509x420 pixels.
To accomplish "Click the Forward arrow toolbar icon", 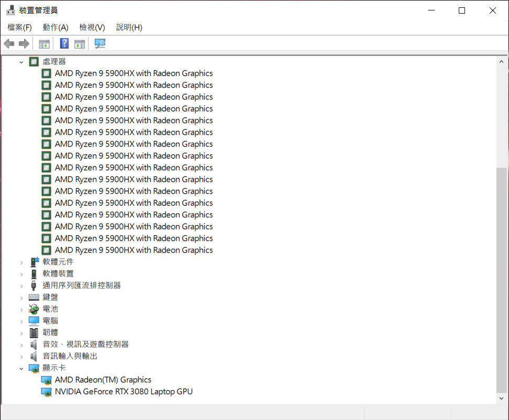I will 24,43.
